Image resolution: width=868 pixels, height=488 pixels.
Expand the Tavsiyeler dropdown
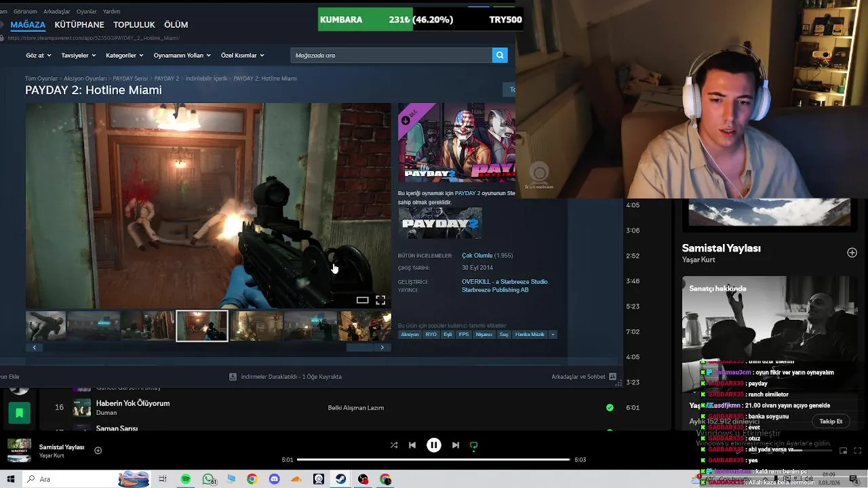coord(79,56)
